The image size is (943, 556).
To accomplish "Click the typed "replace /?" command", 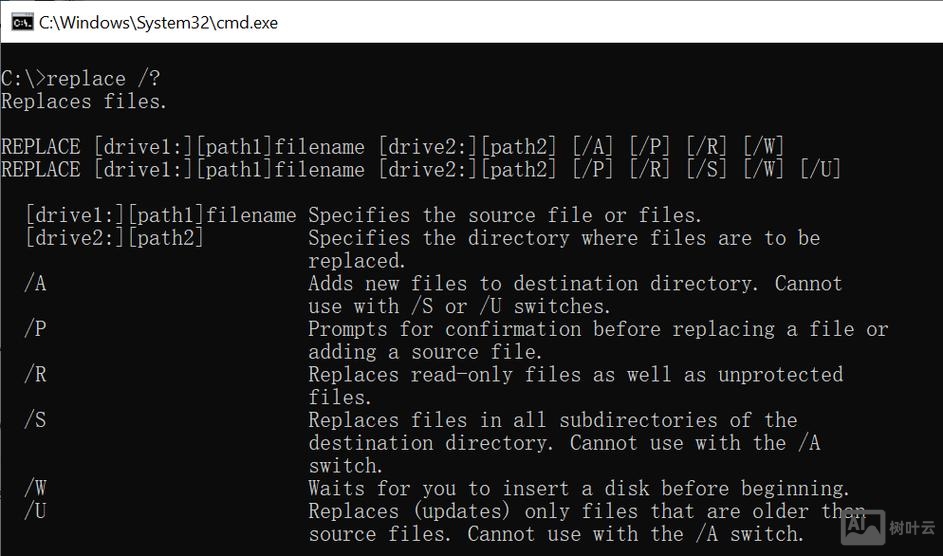I will [103, 79].
